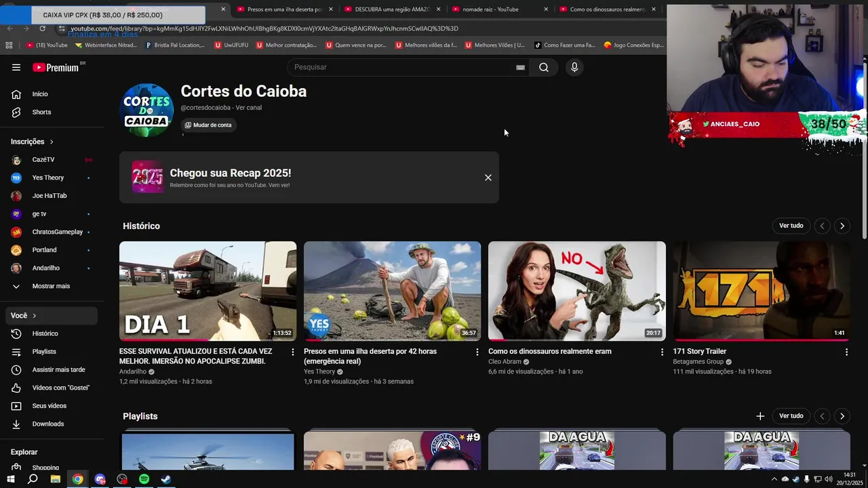The image size is (868, 488).
Task: Create new playlist with plus icon
Action: click(x=760, y=416)
